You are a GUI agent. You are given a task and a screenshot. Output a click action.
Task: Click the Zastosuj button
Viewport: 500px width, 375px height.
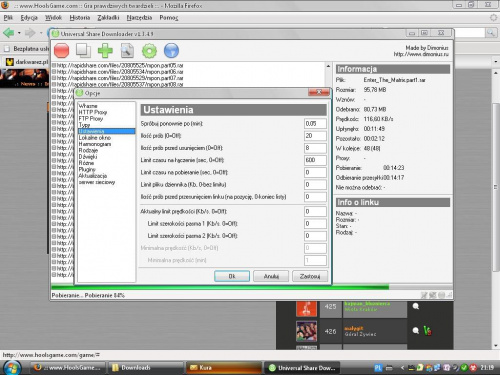click(310, 276)
